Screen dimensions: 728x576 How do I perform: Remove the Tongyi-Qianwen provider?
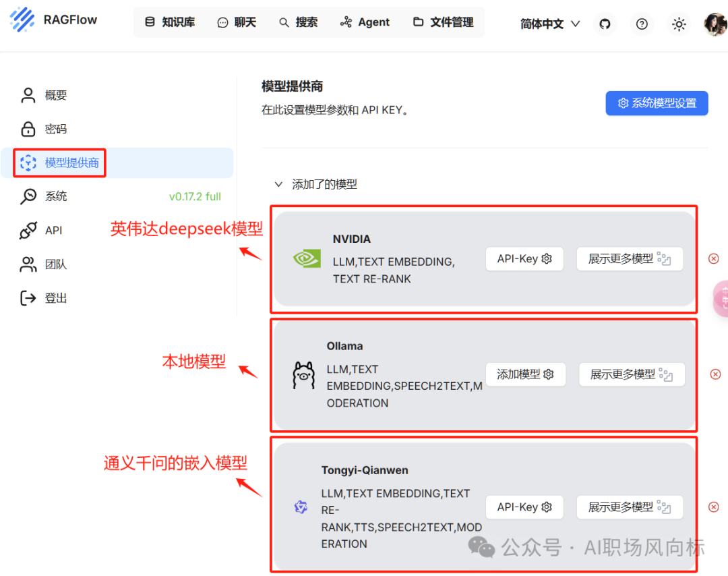pyautogui.click(x=714, y=507)
